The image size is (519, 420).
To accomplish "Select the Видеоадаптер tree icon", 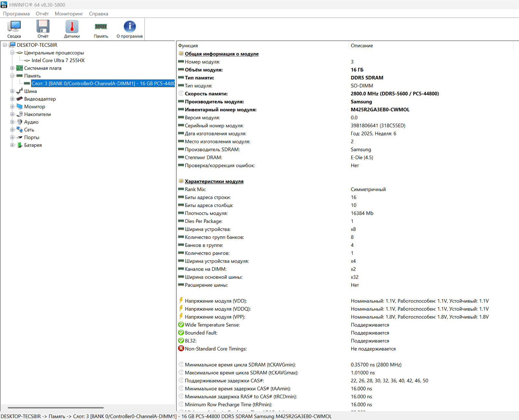I will pyautogui.click(x=20, y=99).
